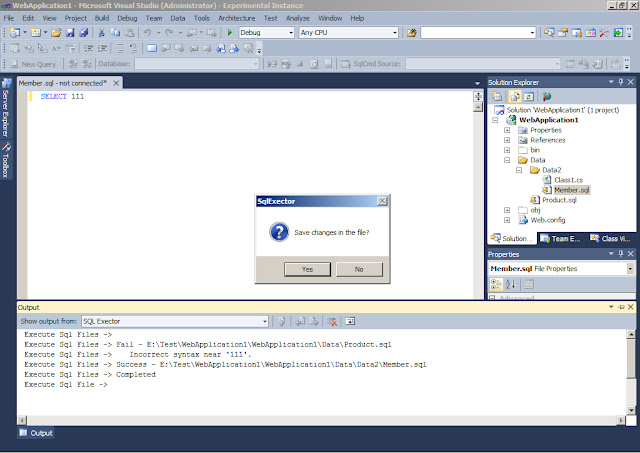Click Show All Files icon in Solution Explorer
The height and width of the screenshot is (453, 640).
coord(515,97)
